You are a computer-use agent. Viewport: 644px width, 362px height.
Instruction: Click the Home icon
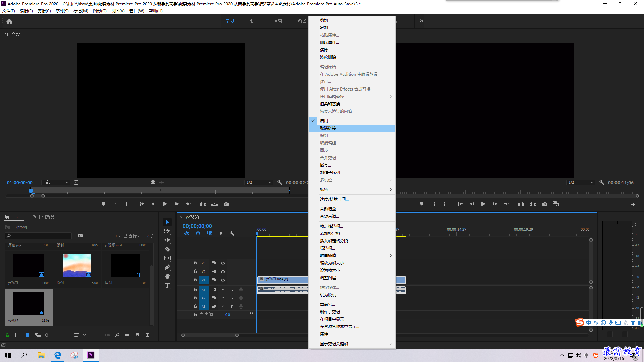pos(9,21)
